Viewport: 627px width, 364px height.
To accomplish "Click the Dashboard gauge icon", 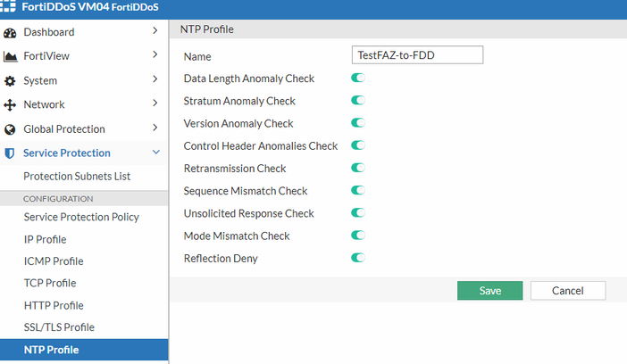I will coord(11,33).
